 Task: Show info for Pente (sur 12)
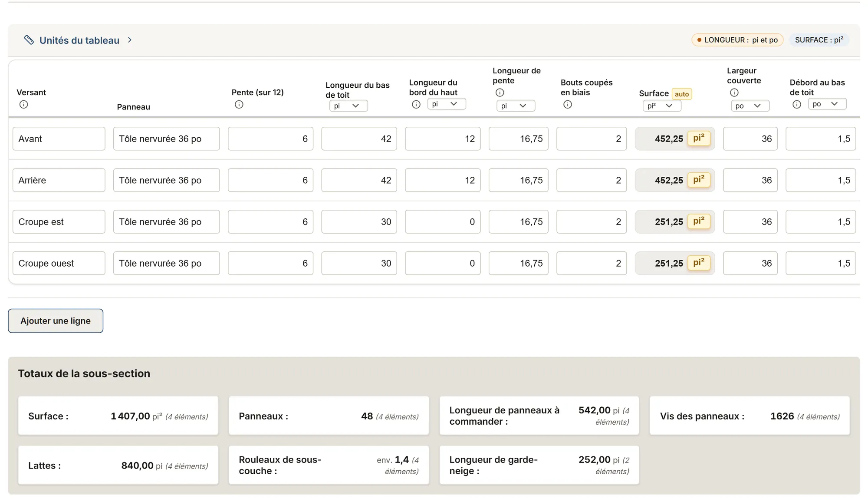coord(239,104)
